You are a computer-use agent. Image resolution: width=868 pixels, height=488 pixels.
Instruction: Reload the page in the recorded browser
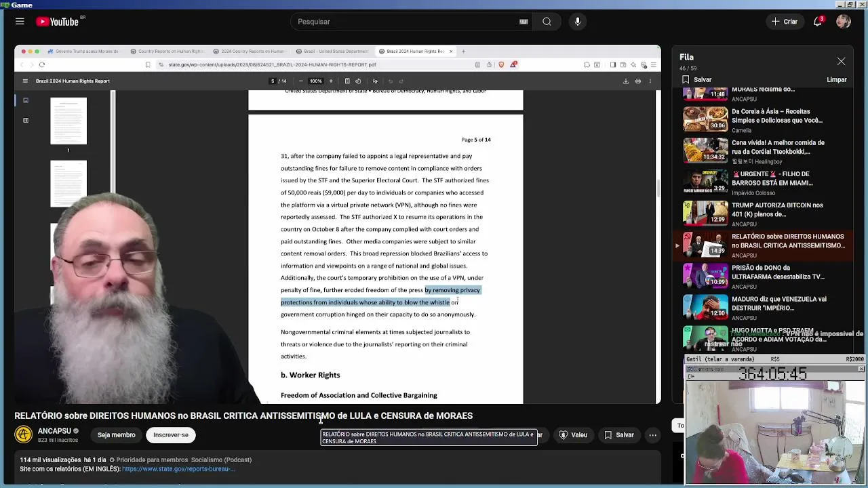42,64
